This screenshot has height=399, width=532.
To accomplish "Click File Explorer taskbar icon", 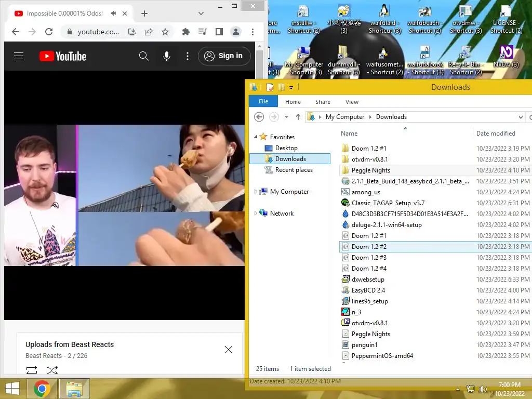I will click(x=74, y=389).
